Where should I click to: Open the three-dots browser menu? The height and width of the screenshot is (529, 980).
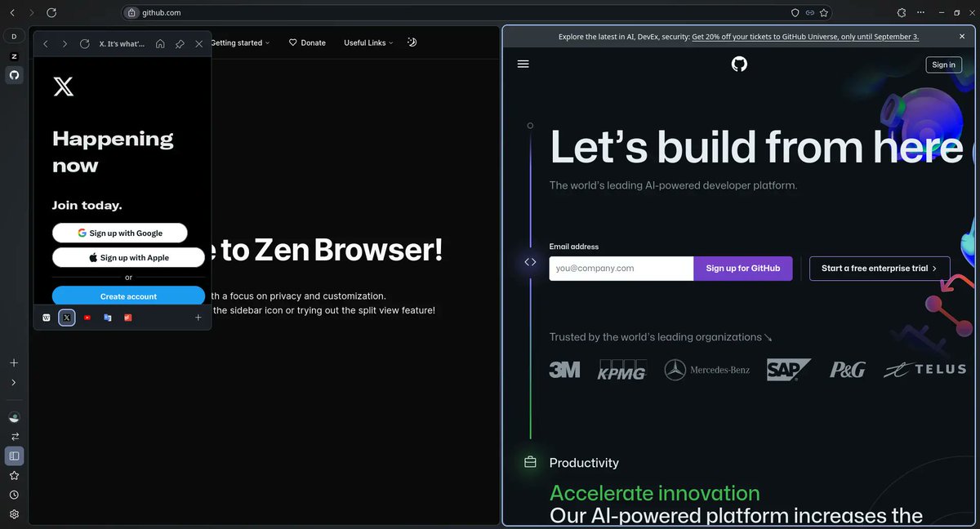921,13
